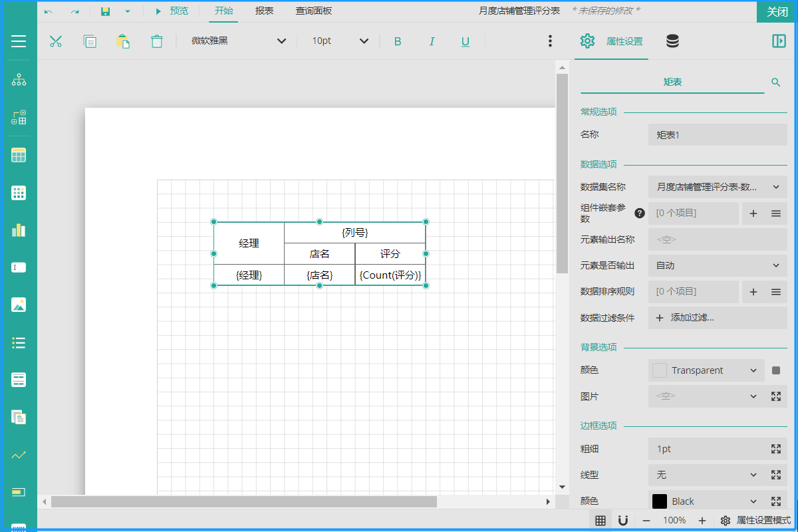Expand the 微软雅黑 font family dropdown
Image resolution: width=798 pixels, height=532 pixels.
coord(281,41)
